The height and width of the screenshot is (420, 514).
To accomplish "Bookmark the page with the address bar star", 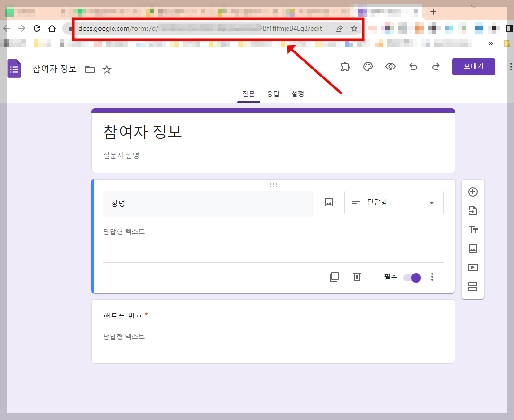I will 354,28.
